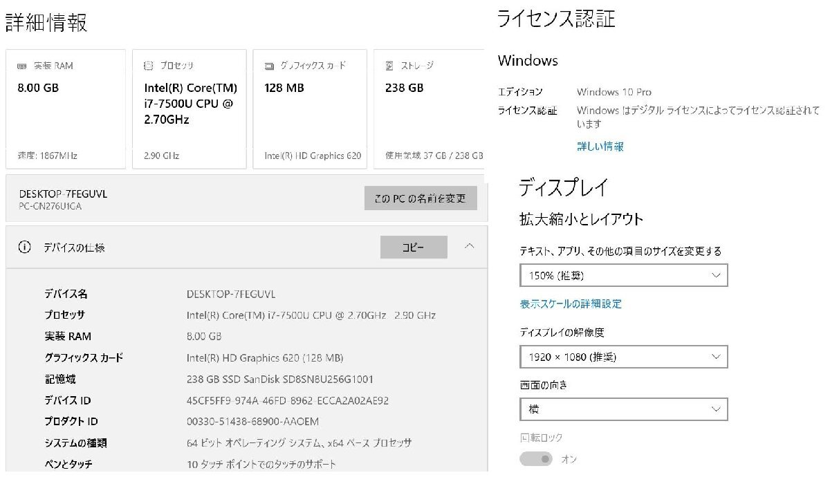
Task: Click the Intel HD Graphics 620 card label
Action: (313, 156)
